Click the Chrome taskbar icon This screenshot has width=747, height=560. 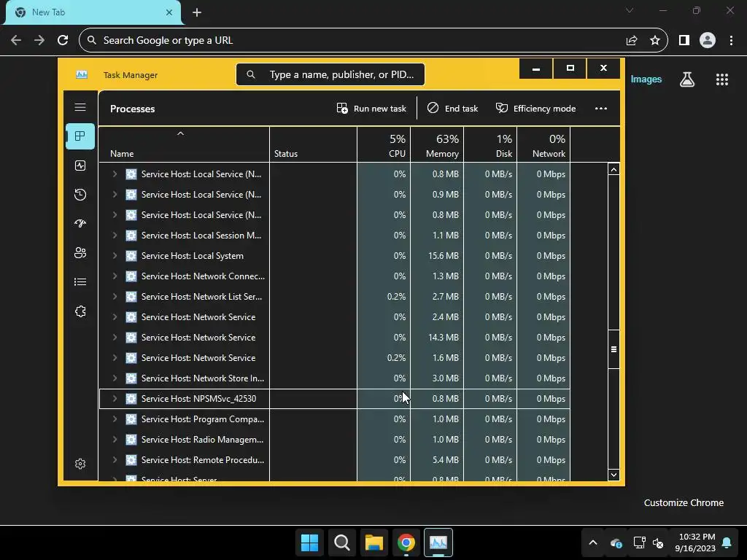pos(406,542)
